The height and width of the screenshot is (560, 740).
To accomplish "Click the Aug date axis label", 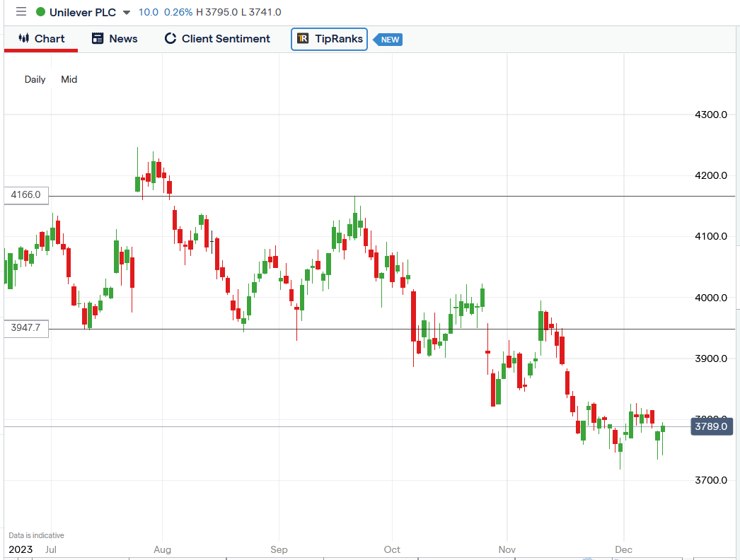I will coord(162,549).
